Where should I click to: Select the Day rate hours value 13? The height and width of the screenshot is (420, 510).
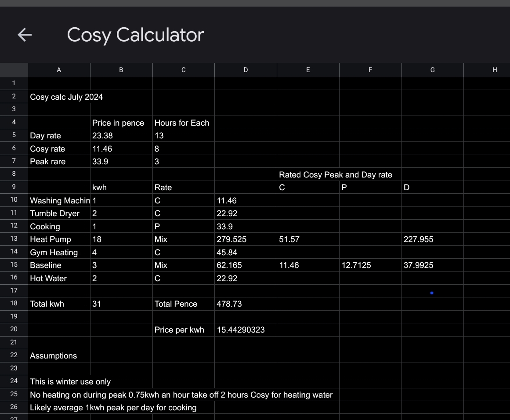pos(184,136)
